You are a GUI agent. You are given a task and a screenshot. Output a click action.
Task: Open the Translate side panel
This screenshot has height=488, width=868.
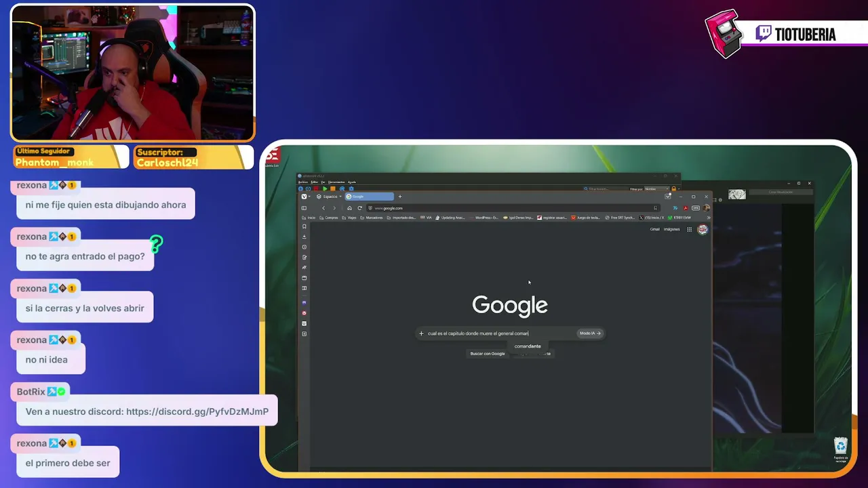(x=304, y=268)
